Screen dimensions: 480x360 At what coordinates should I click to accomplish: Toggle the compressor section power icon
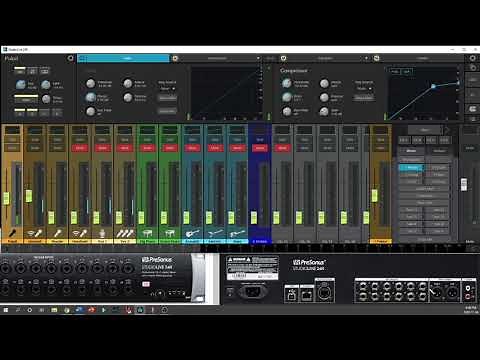tap(283, 58)
